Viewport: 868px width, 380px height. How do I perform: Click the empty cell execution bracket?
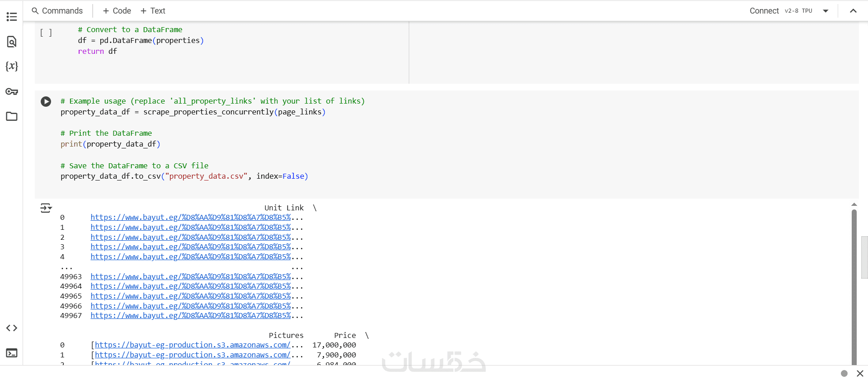[x=46, y=33]
